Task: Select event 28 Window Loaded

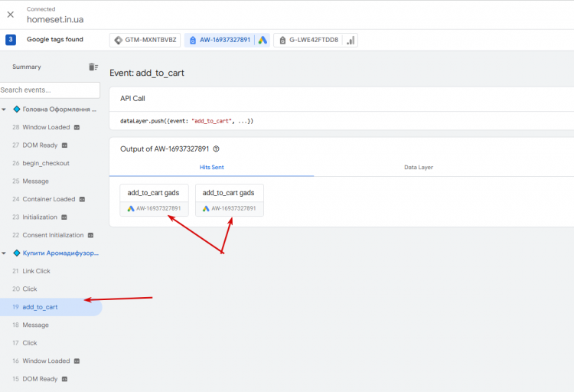Action: point(46,127)
